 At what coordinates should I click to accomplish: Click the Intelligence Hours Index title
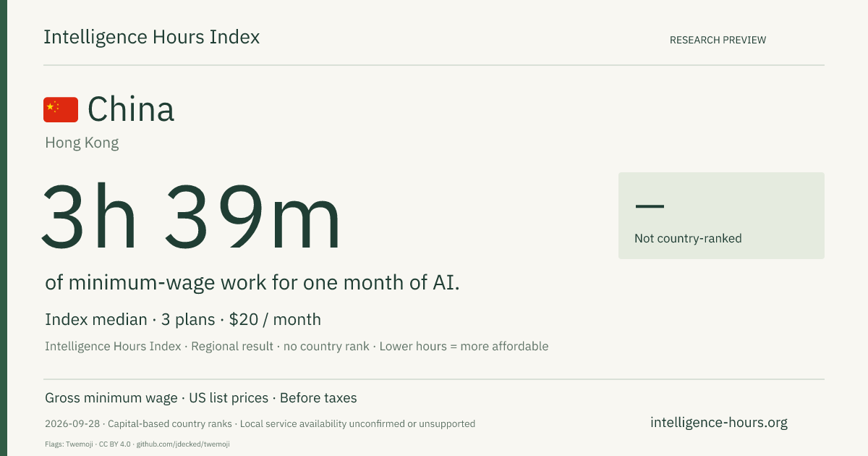tap(151, 38)
